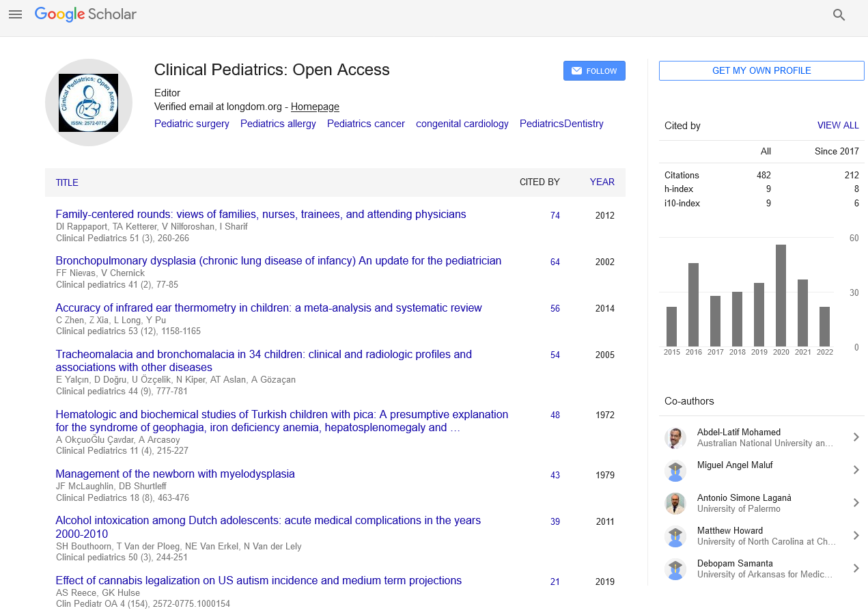Click Debopam Samanta's avatar icon

[675, 569]
